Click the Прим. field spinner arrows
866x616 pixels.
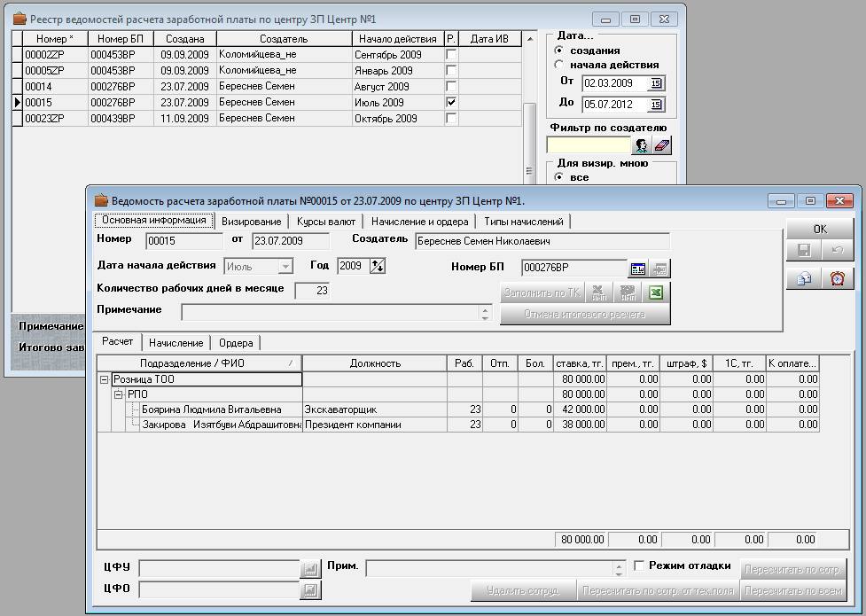pyautogui.click(x=619, y=568)
